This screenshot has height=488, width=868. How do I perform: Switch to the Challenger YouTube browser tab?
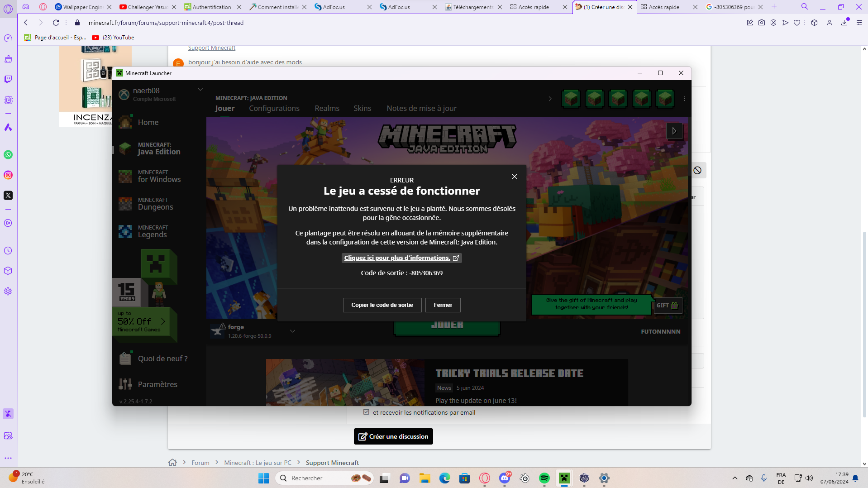click(148, 7)
